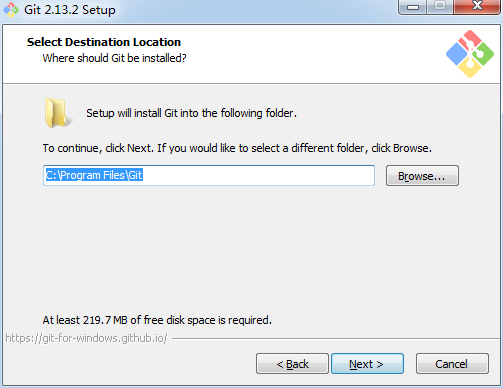Cancel the Git setup
This screenshot has height=388, width=503.
pos(452,364)
